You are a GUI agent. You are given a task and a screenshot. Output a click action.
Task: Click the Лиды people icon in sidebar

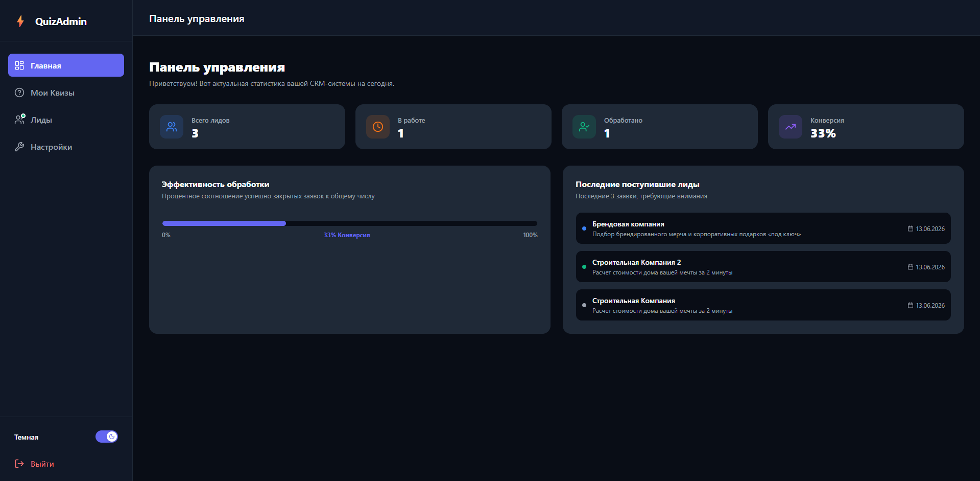pos(19,120)
